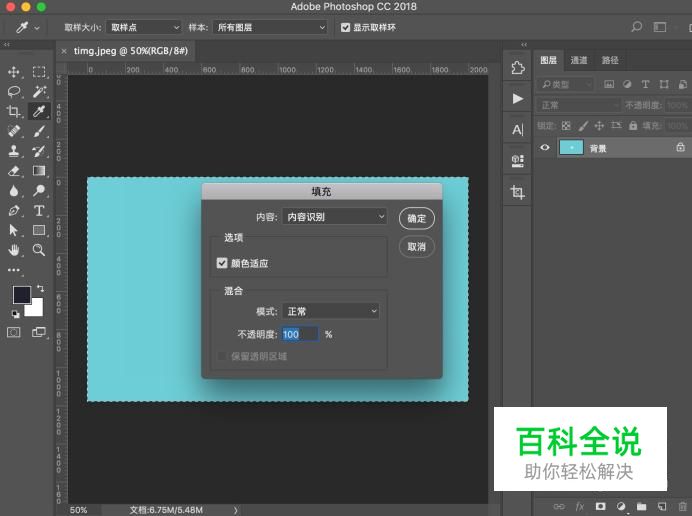Toggle the 保留透明区域 checkbox
Image resolution: width=692 pixels, height=516 pixels.
222,356
